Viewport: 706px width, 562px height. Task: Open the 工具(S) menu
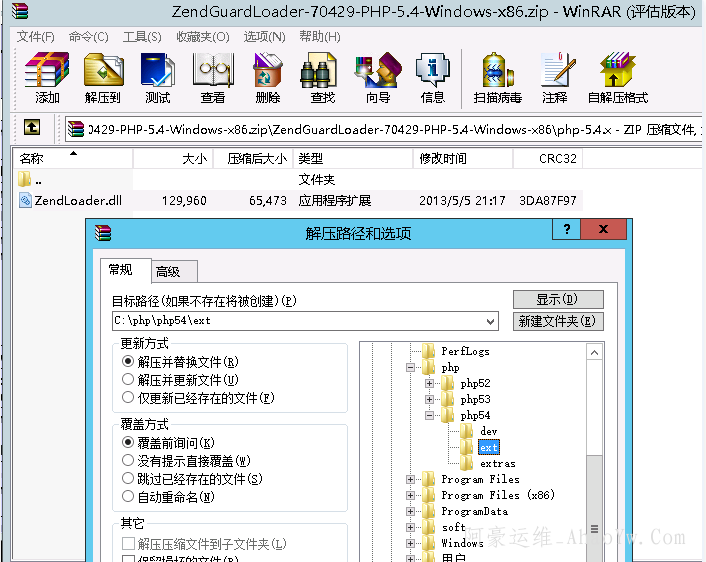pos(142,37)
